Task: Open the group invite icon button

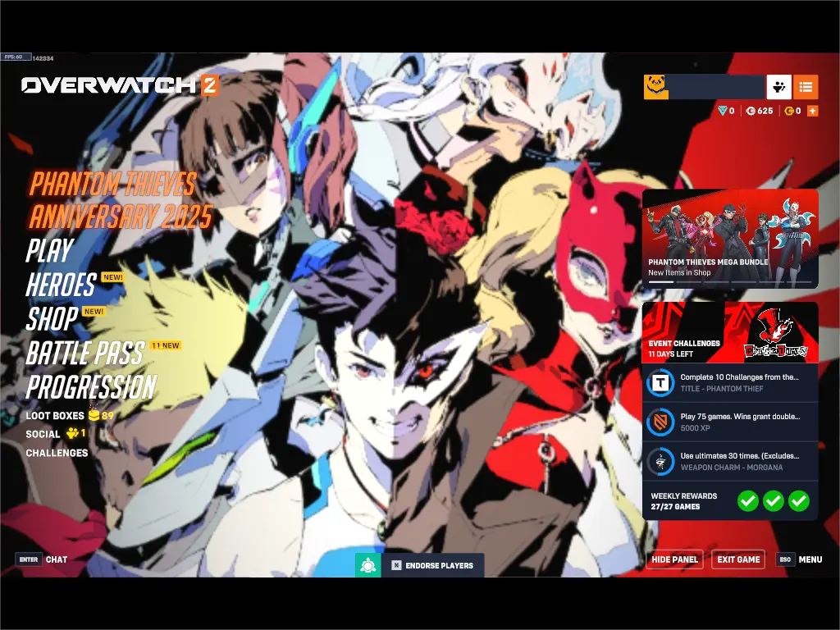Action: coord(779,87)
